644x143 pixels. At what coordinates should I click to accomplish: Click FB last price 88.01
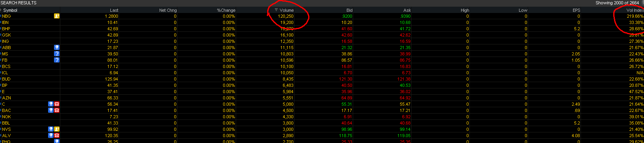pos(112,60)
